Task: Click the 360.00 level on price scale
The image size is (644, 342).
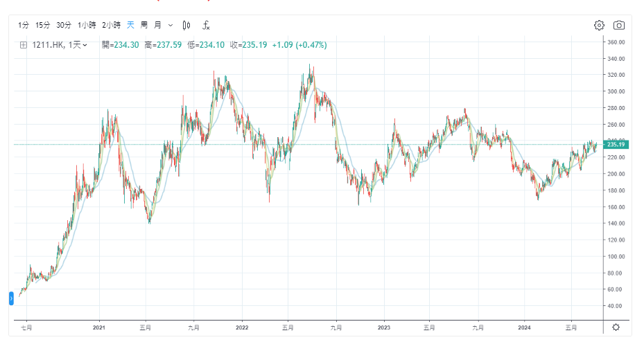Action: 616,42
